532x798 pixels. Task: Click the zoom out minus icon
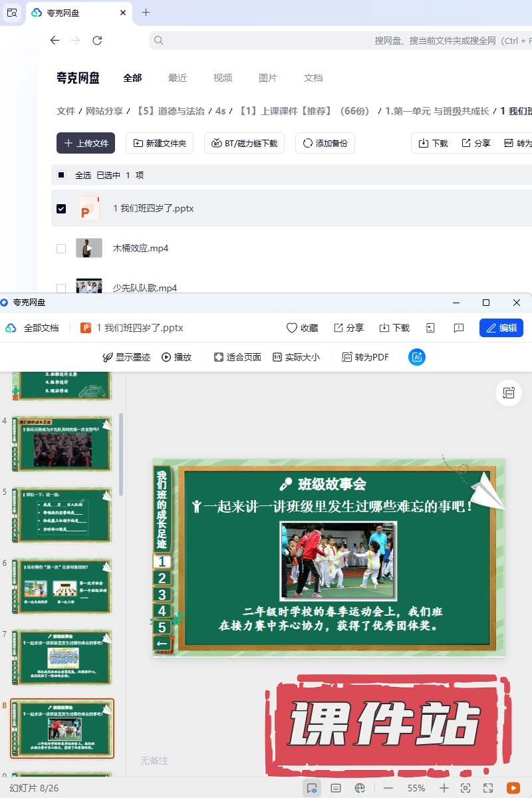tap(388, 788)
